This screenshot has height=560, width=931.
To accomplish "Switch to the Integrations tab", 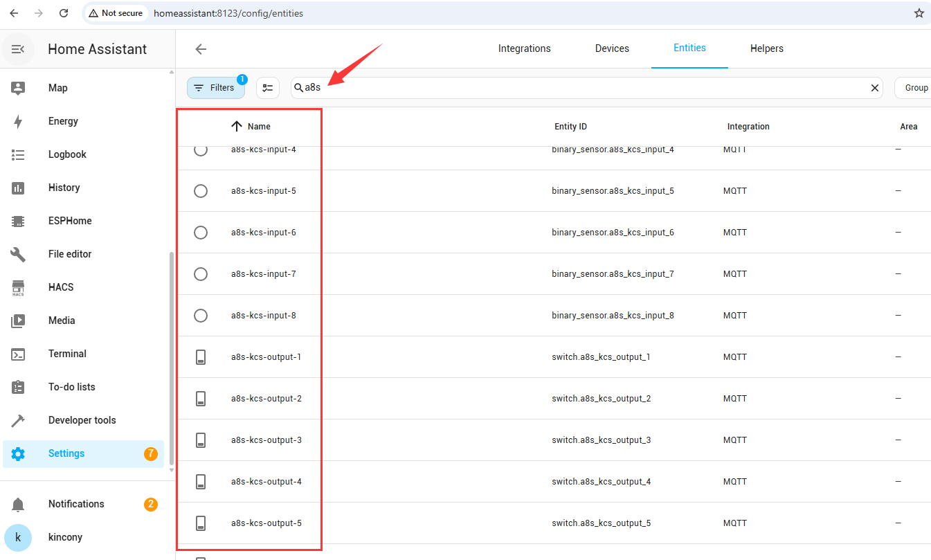I will pos(524,48).
